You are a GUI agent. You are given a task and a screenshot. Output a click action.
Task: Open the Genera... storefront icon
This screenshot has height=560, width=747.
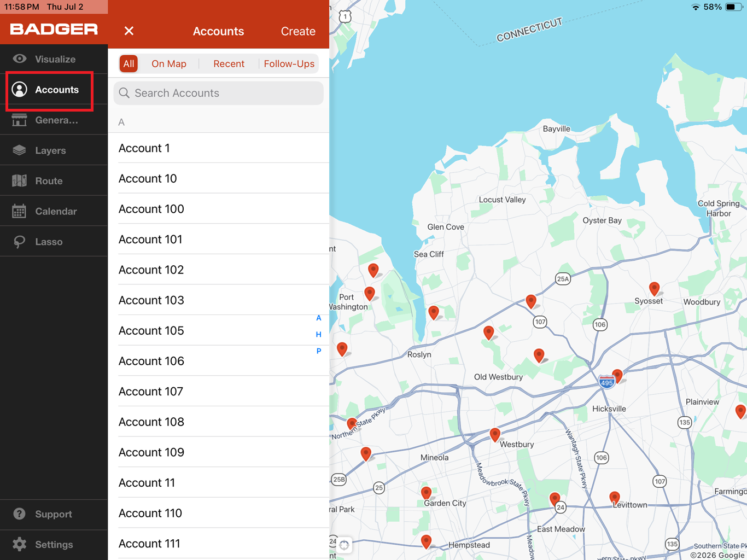20,120
